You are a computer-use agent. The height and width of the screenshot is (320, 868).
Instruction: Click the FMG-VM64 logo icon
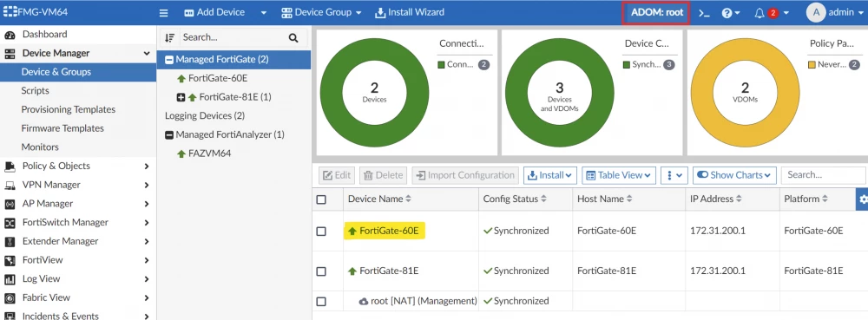[10, 12]
